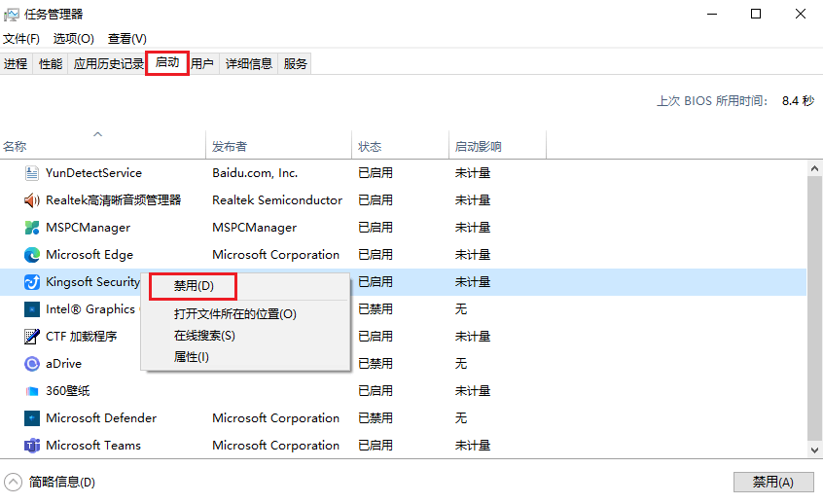The height and width of the screenshot is (504, 823).
Task: Click the Realtek Semiconductor publisher cell
Action: [x=276, y=200]
